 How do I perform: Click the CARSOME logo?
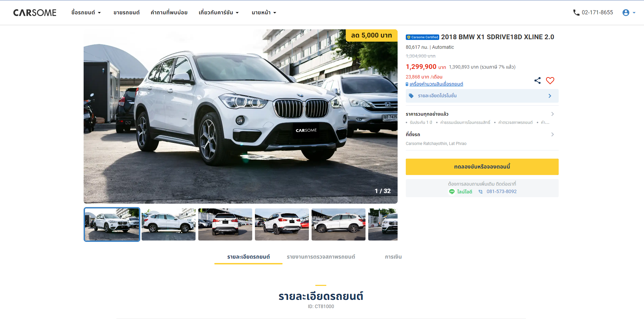click(35, 13)
